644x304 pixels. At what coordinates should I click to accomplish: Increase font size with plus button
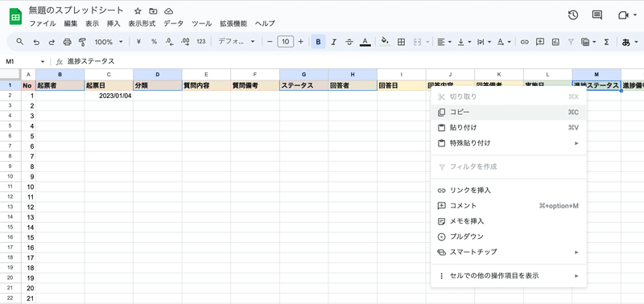click(300, 42)
